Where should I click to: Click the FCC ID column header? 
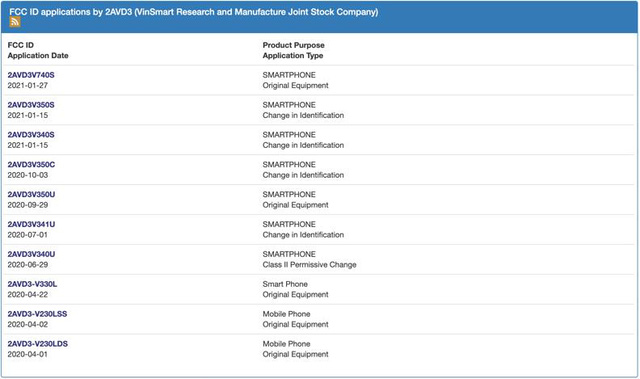click(21, 45)
